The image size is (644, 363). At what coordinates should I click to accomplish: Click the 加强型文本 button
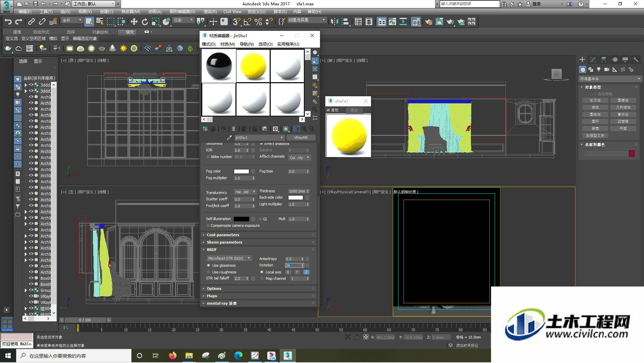click(595, 136)
